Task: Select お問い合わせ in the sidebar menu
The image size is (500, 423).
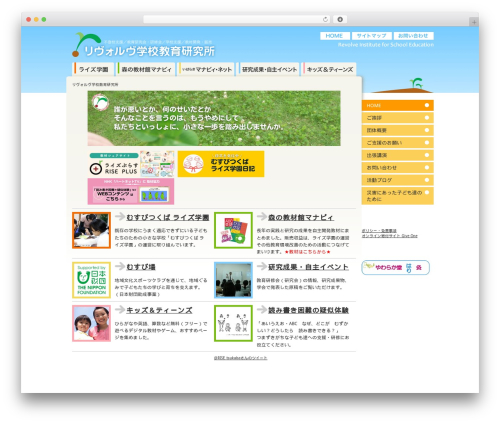Action: pyautogui.click(x=398, y=167)
